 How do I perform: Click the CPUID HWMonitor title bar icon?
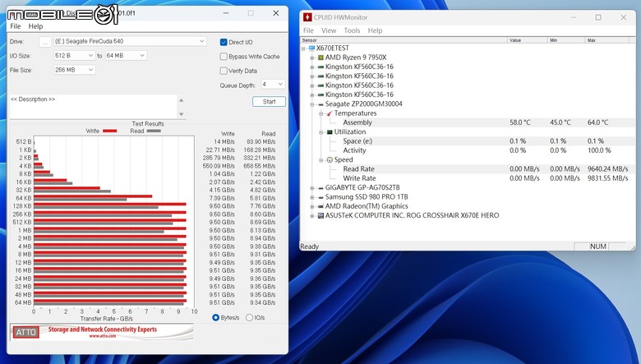[x=307, y=17]
